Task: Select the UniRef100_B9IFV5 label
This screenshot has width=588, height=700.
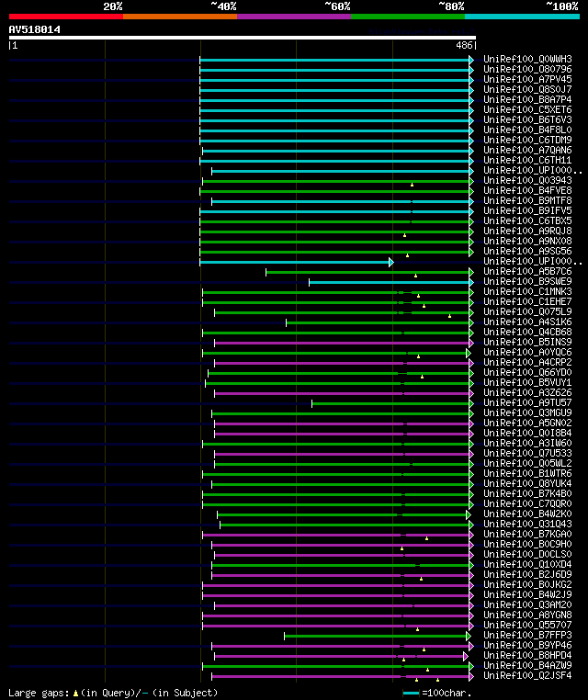Action: coord(527,210)
